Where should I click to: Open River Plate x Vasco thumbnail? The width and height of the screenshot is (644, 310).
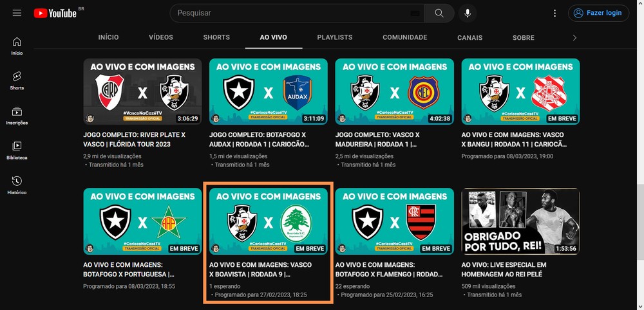142,91
